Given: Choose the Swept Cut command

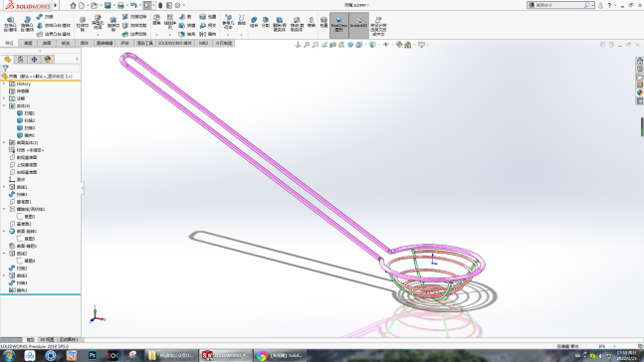Looking at the screenshot, I should [x=134, y=17].
